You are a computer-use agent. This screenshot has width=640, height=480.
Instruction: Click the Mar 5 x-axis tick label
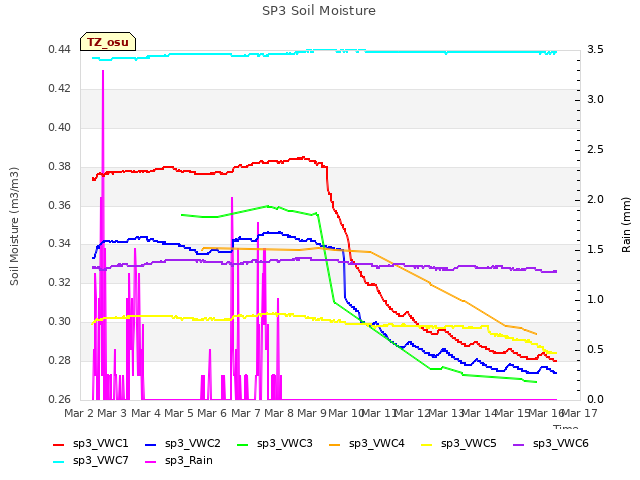(179, 413)
